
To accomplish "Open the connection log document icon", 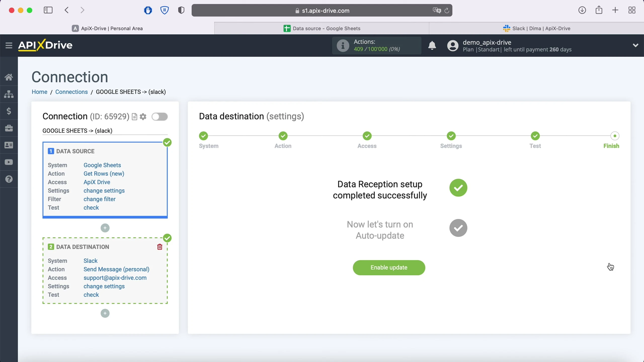I will pos(135,117).
